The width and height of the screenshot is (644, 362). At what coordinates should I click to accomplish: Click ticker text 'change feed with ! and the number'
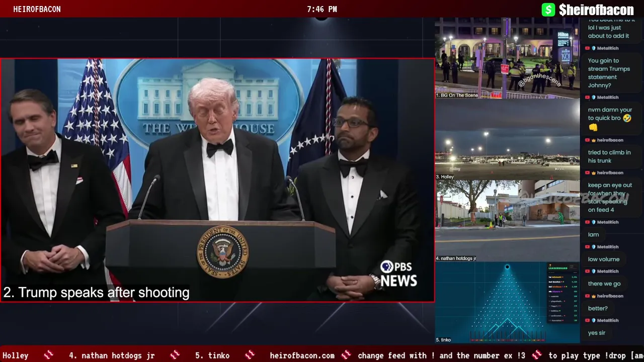[428, 355]
